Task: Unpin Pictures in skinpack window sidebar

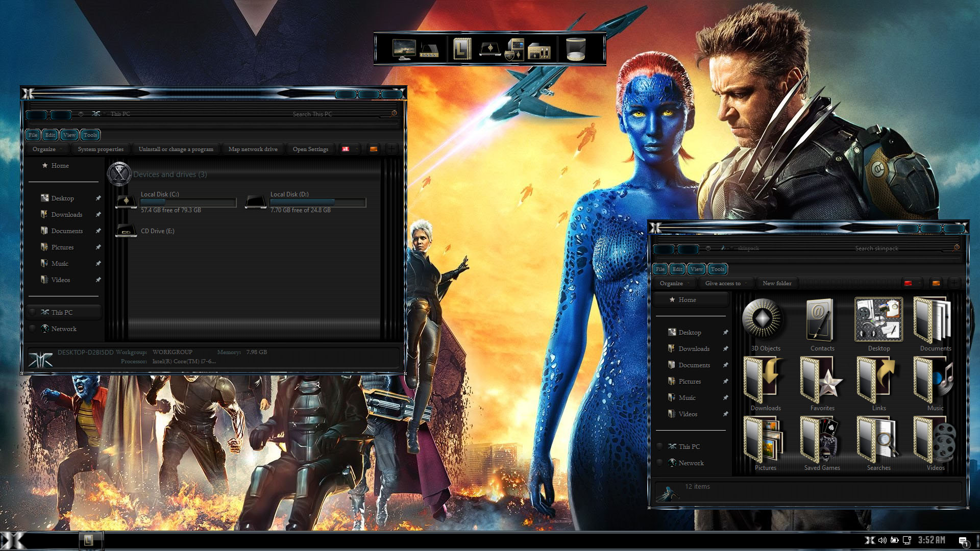Action: click(x=725, y=382)
